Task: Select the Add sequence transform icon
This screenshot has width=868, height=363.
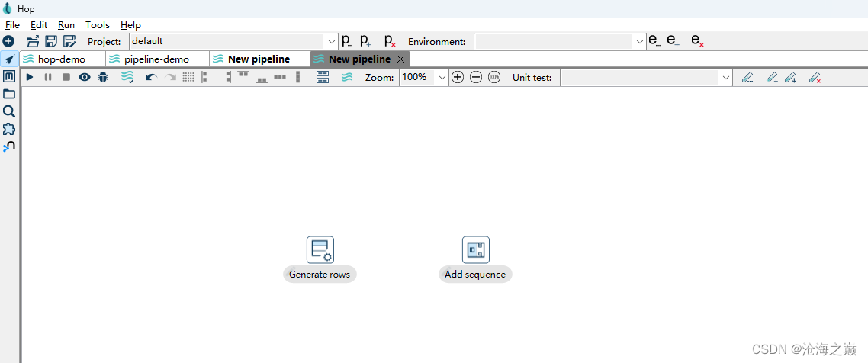Action: click(x=476, y=249)
